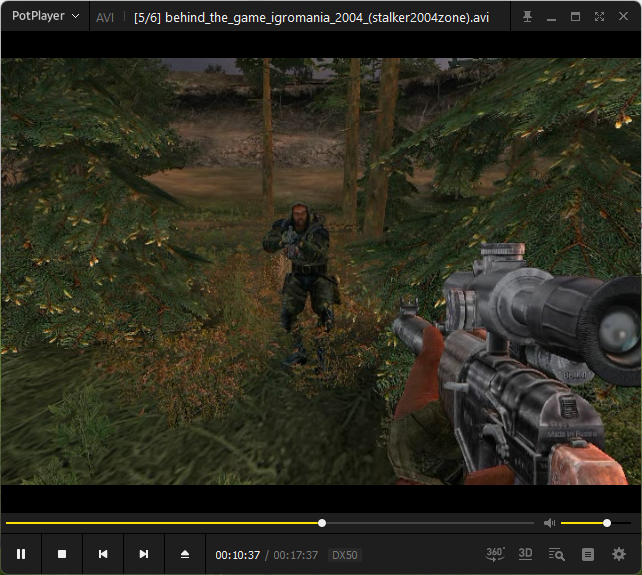
Task: Skip to the next playlist file
Action: [x=144, y=554]
